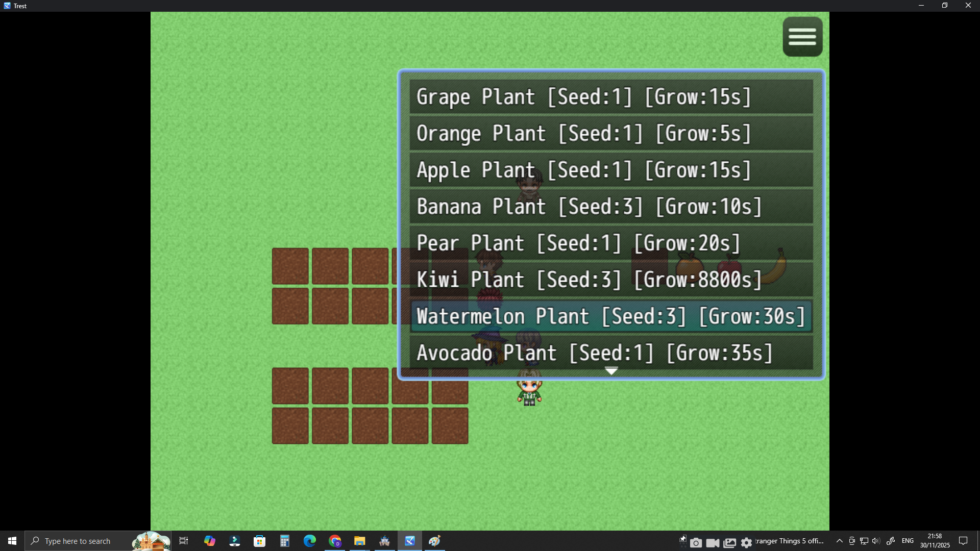Open Microsoft Edge from taskbar
980x551 pixels.
click(x=310, y=541)
